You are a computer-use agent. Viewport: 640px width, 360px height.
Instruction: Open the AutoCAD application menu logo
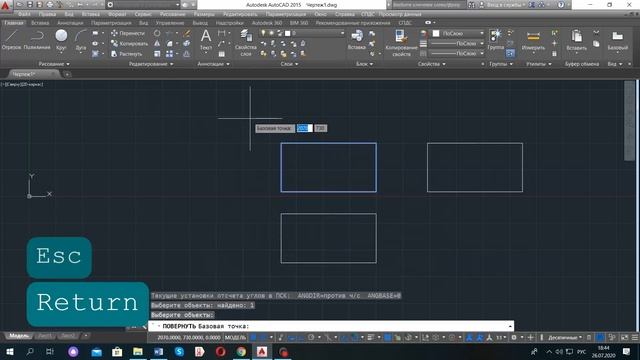click(x=5, y=5)
